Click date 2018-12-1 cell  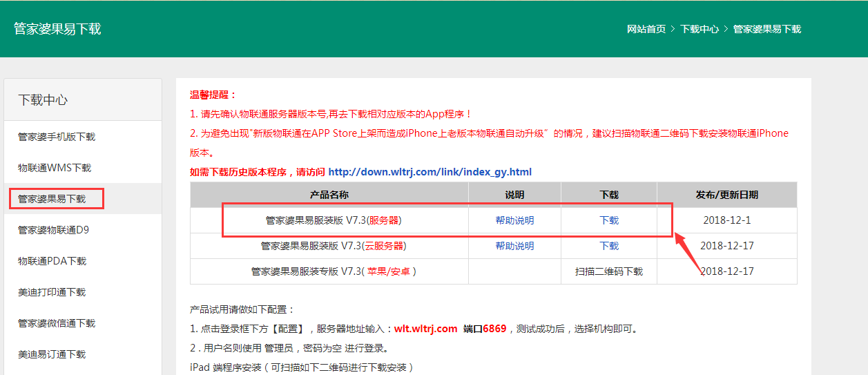[726, 220]
